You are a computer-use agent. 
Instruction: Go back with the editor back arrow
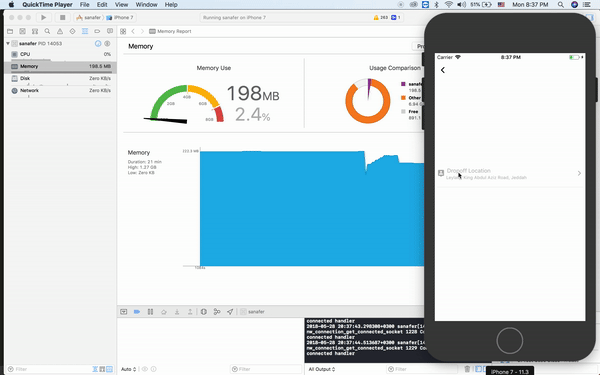click(x=133, y=31)
